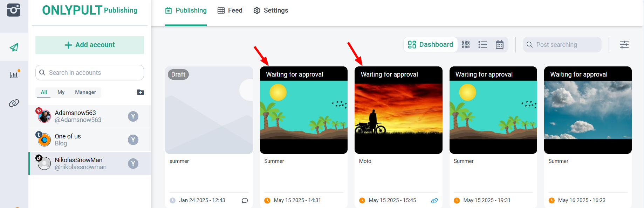
Task: Open the analytics chart sidebar icon
Action: (x=14, y=74)
